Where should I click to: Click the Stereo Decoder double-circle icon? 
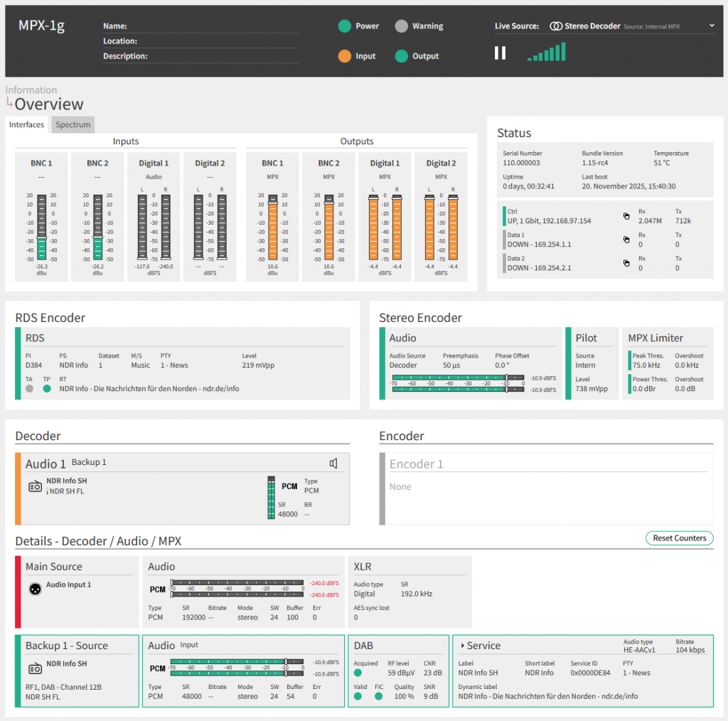pos(556,26)
